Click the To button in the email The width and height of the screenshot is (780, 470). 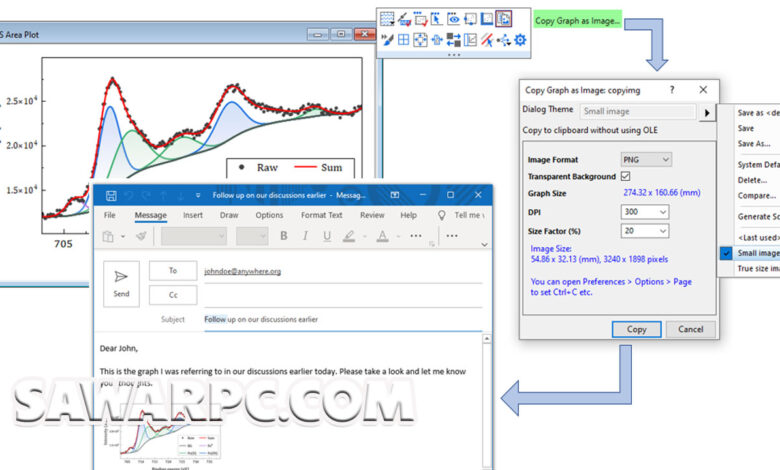(173, 271)
